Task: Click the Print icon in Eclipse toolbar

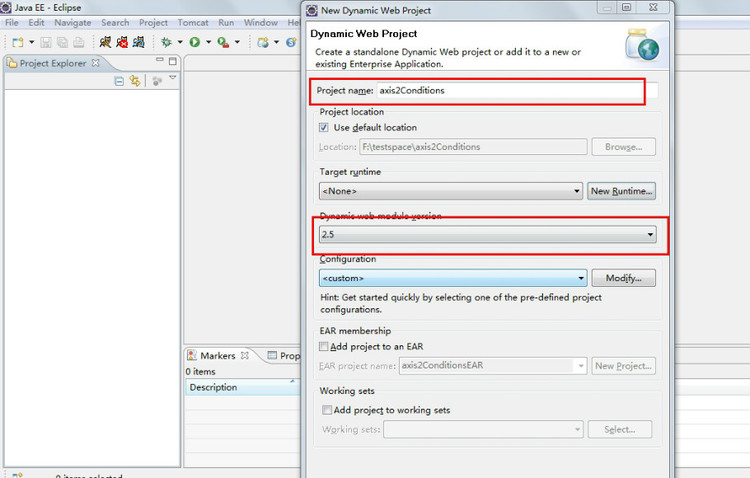Action: point(78,43)
